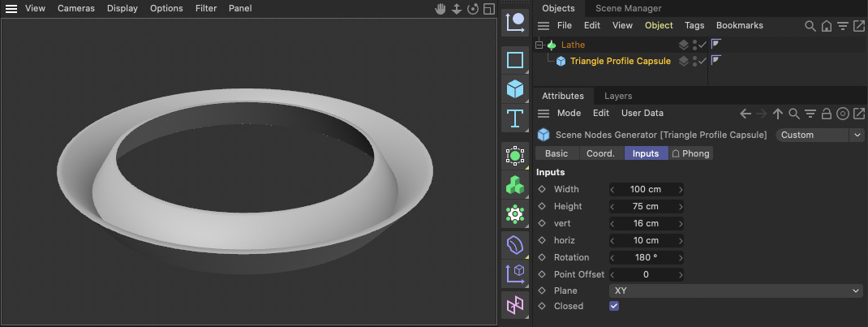Click the Width value field
The image size is (868, 327).
[646, 189]
